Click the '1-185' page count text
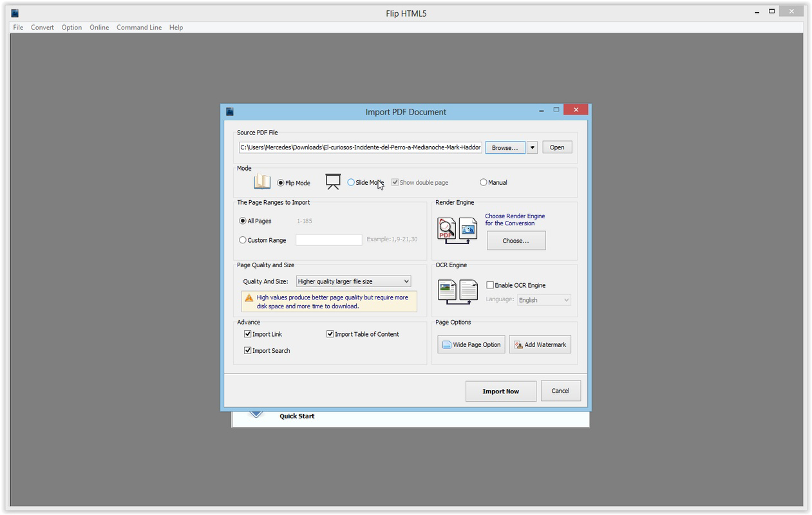Screen dimensions: 812x515 pyautogui.click(x=305, y=221)
